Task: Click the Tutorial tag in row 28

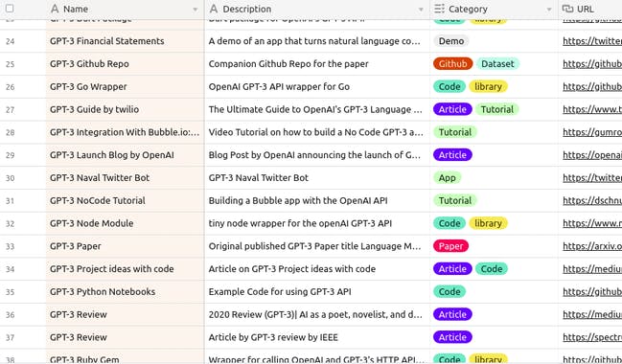Action: [x=455, y=132]
